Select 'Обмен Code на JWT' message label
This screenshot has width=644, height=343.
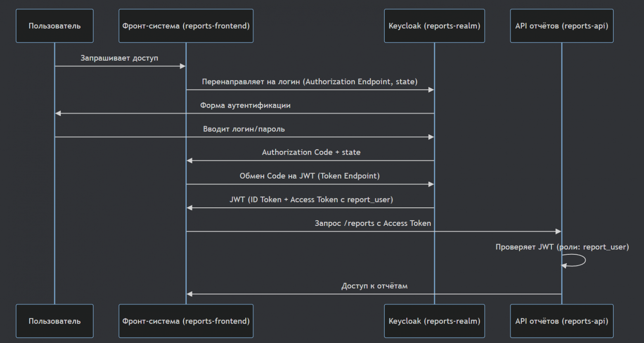310,176
